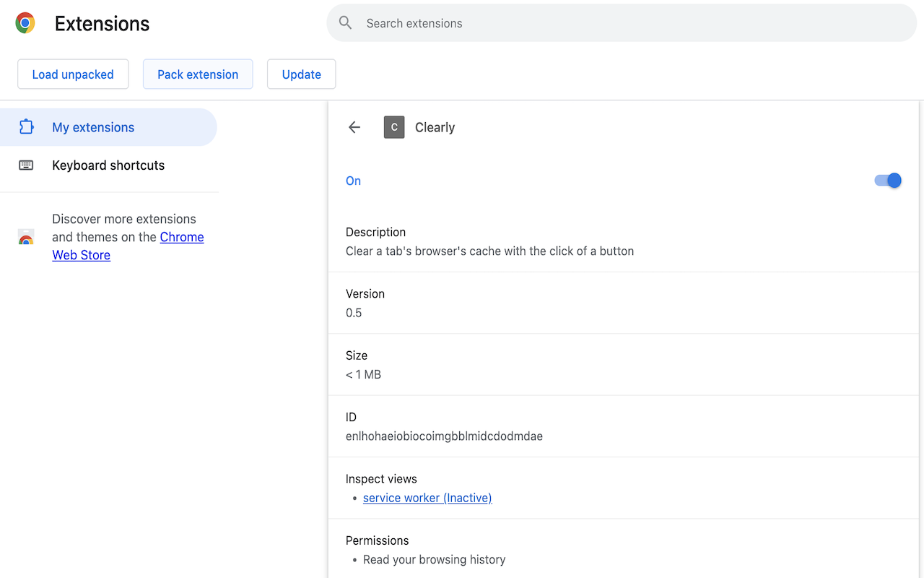The width and height of the screenshot is (924, 578).
Task: Click the Pack extension button
Action: 197,74
